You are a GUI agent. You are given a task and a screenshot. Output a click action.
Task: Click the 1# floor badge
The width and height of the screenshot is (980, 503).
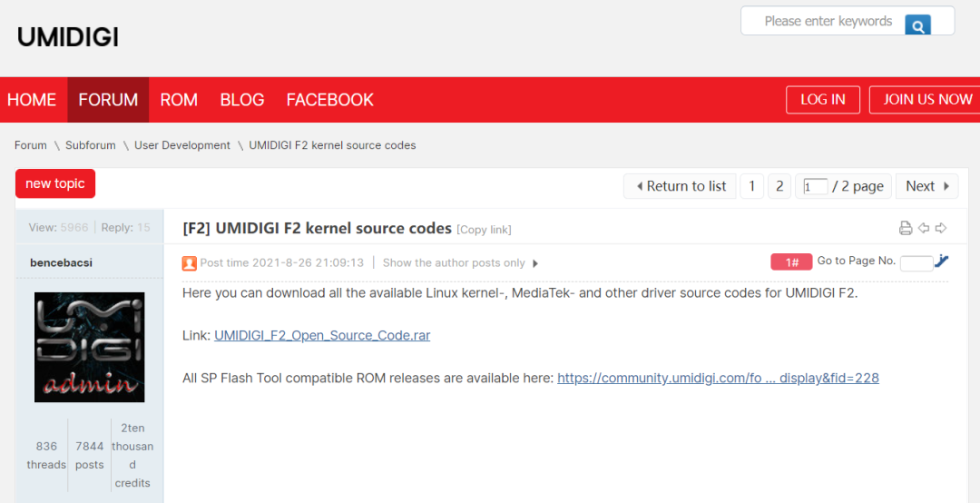coord(791,262)
